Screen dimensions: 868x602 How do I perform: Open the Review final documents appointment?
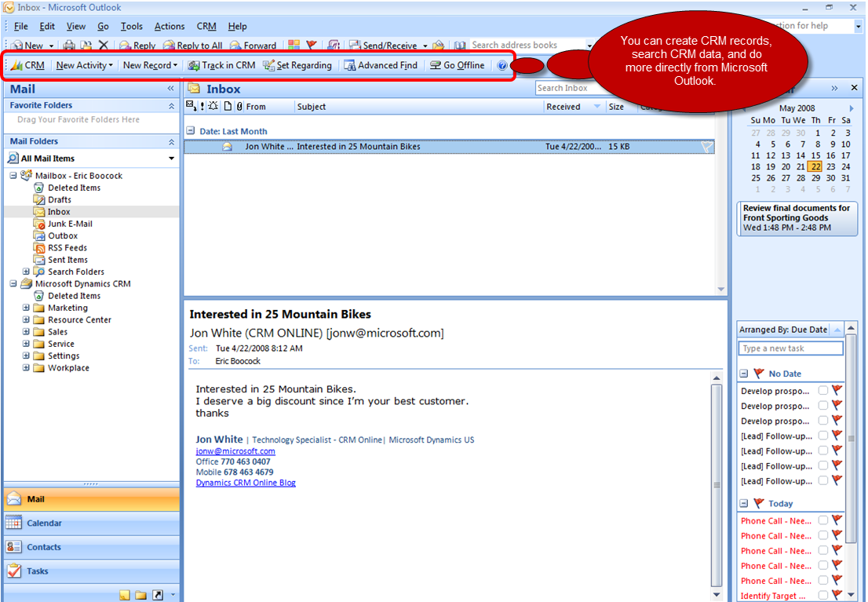[797, 218]
